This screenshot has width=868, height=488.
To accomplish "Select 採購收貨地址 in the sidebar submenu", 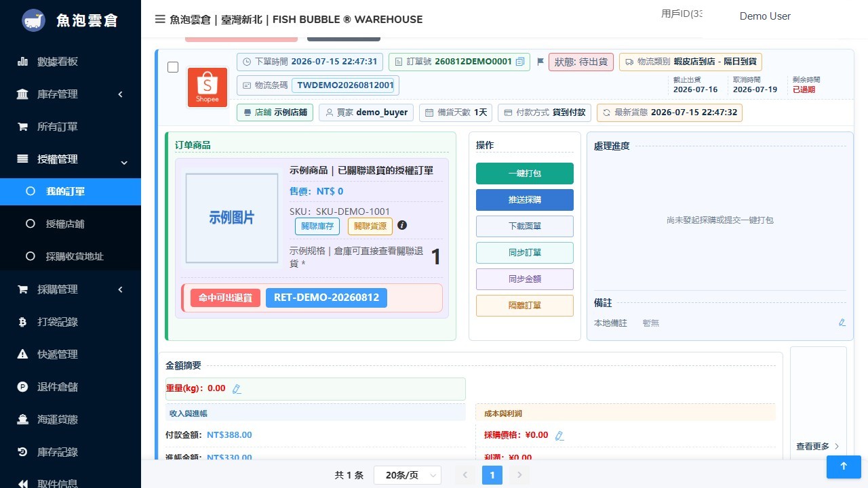I will point(71,256).
